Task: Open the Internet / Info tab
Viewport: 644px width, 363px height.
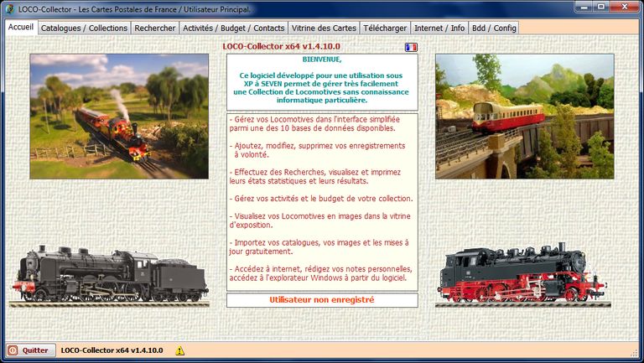Action: (439, 28)
